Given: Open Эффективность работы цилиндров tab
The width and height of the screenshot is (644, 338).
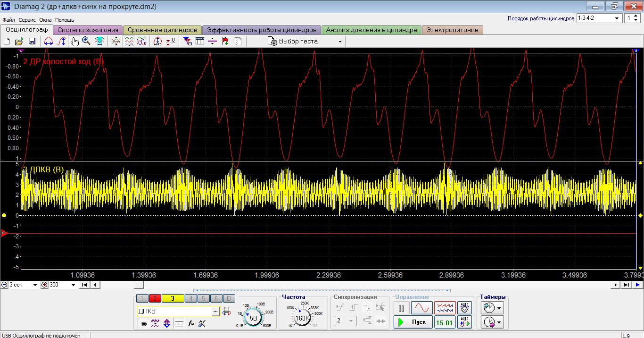Looking at the screenshot, I should point(262,30).
